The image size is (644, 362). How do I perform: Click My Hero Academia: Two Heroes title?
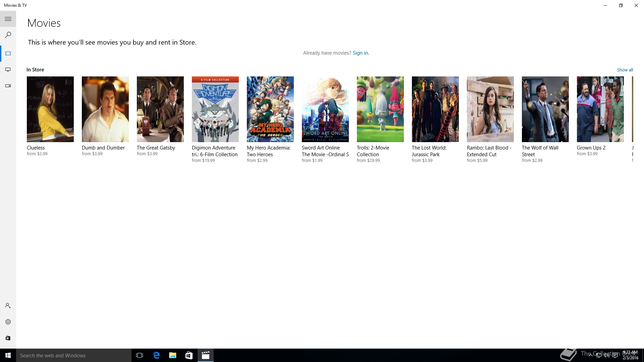tap(269, 151)
